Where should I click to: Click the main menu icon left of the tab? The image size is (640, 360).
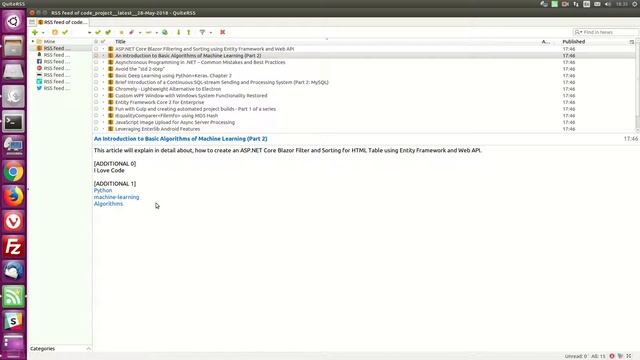[x=32, y=22]
